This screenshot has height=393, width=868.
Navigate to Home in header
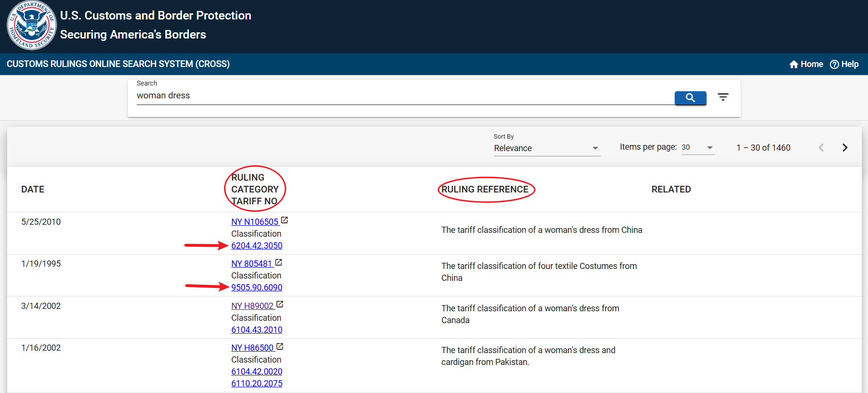(x=806, y=64)
